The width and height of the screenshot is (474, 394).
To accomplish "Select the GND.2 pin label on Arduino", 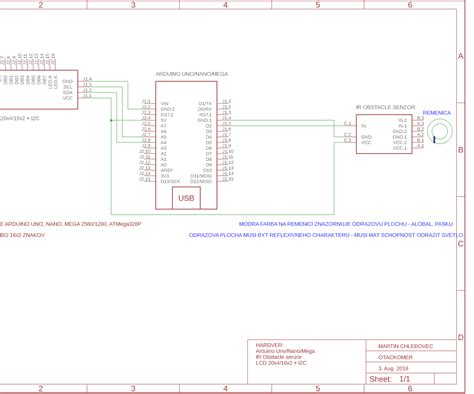I will tap(168, 109).
